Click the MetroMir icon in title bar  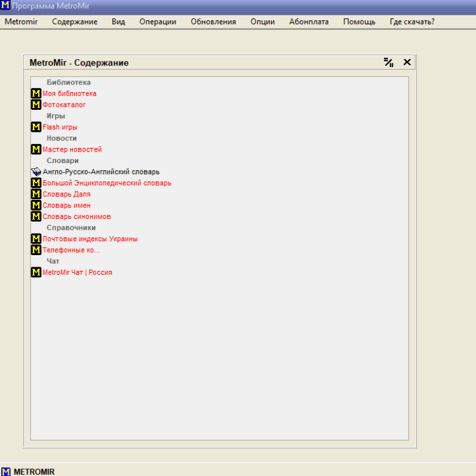click(x=5, y=5)
